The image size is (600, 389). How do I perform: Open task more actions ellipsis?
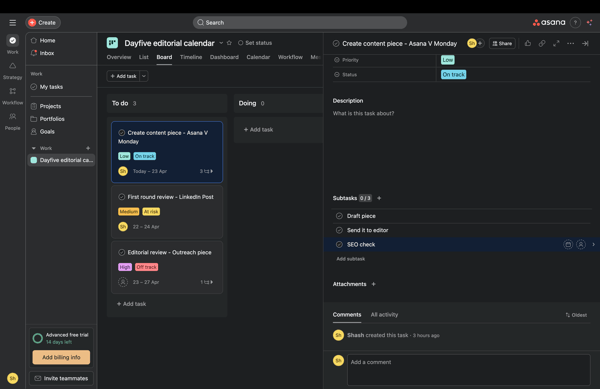(571, 44)
